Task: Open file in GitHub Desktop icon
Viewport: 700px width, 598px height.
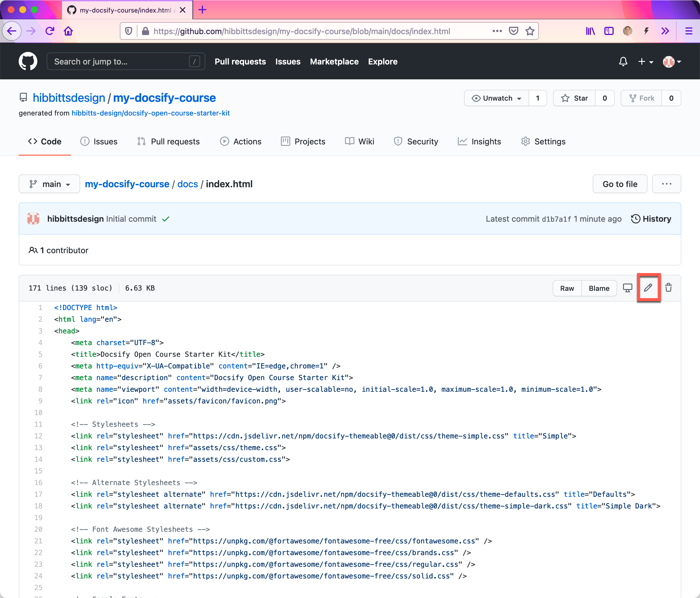Action: pyautogui.click(x=627, y=288)
